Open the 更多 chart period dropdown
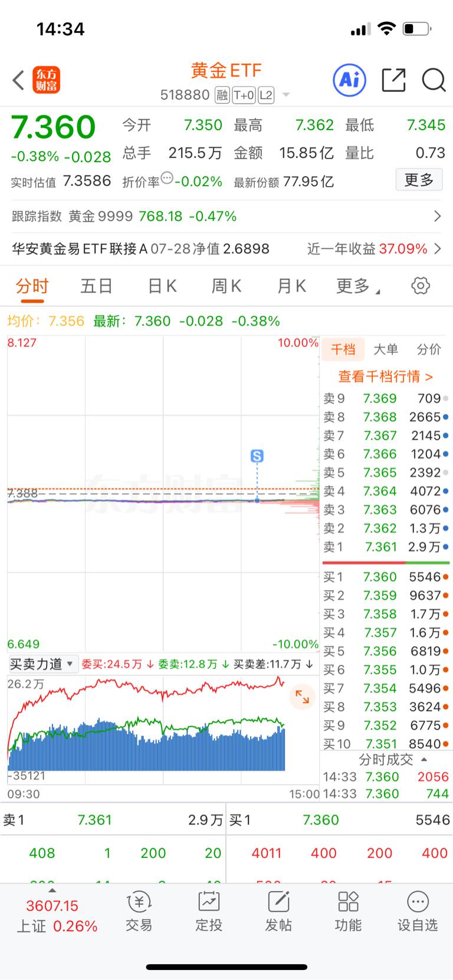The height and width of the screenshot is (980, 453). click(357, 286)
